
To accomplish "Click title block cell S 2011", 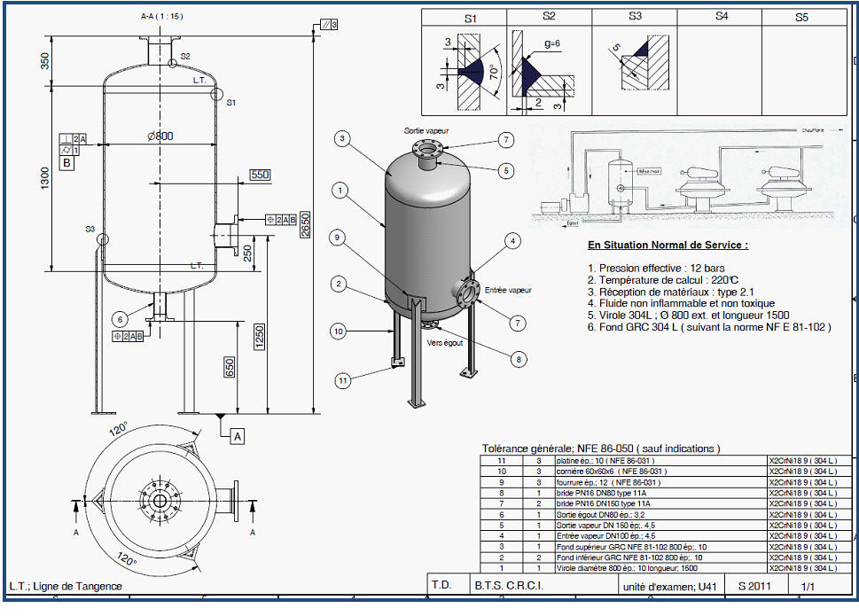I will tap(754, 584).
